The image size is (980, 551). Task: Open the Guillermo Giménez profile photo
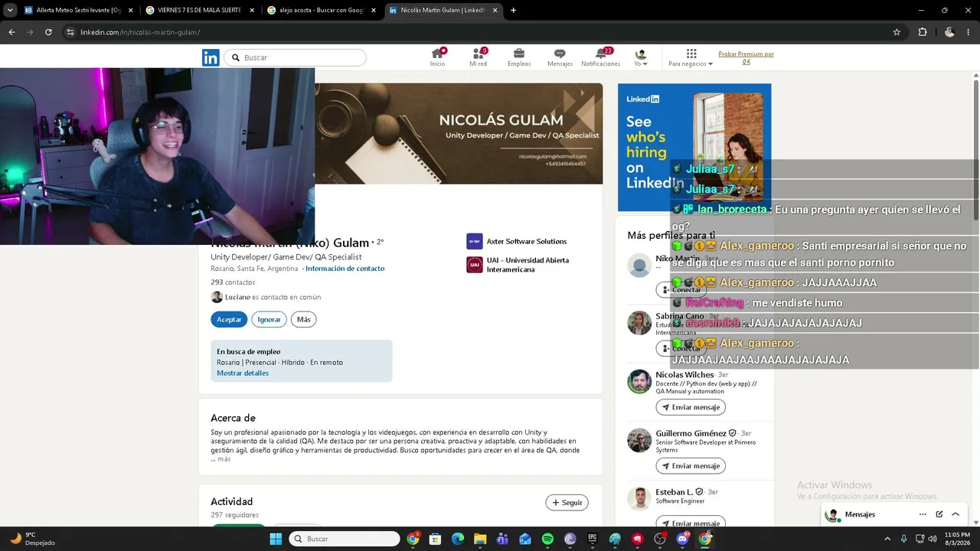[x=639, y=440]
